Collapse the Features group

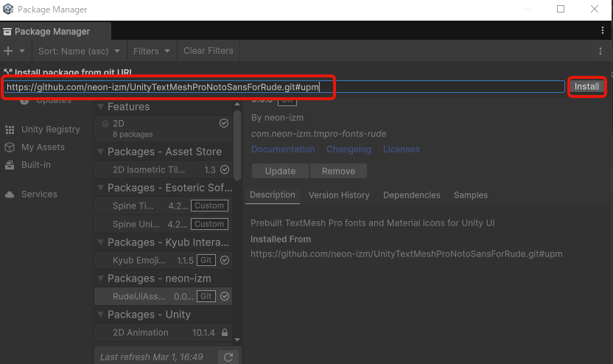(100, 107)
